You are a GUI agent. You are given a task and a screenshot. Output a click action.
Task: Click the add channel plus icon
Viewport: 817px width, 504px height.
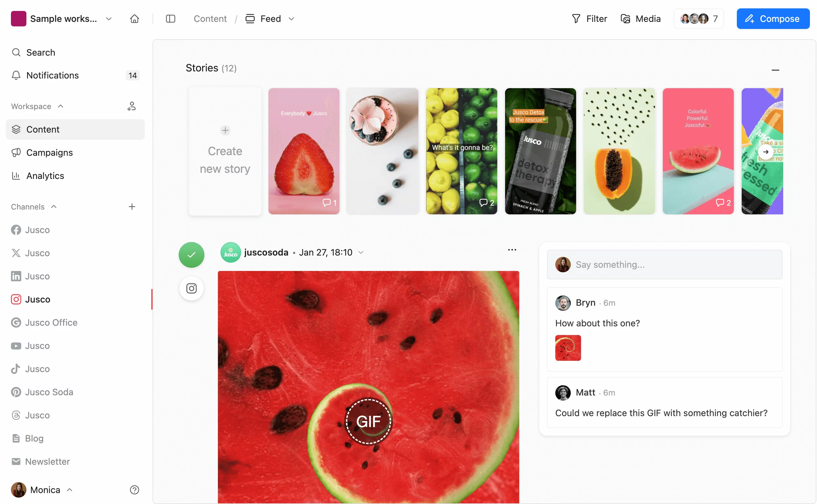(131, 206)
